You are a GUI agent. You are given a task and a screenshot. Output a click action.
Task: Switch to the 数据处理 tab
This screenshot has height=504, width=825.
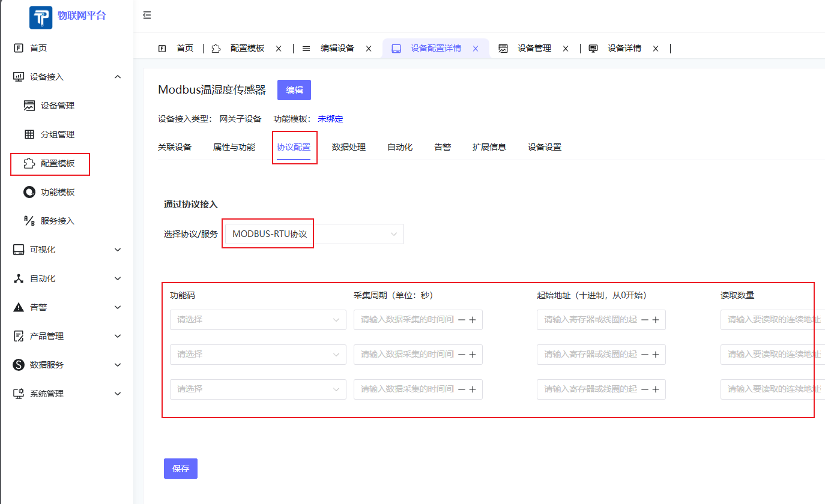(348, 146)
